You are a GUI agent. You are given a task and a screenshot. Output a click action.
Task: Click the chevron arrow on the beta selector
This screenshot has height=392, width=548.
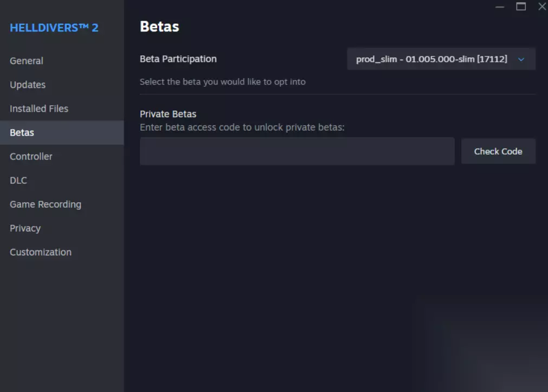pos(521,59)
